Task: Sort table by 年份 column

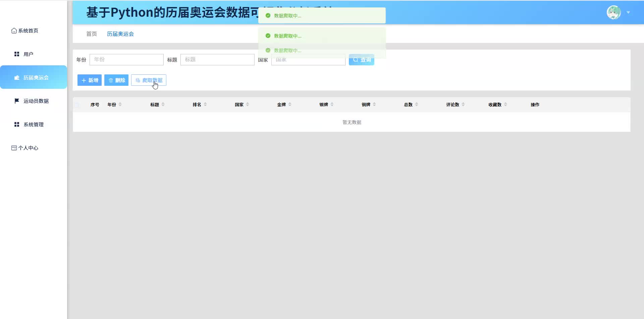Action: click(x=120, y=105)
